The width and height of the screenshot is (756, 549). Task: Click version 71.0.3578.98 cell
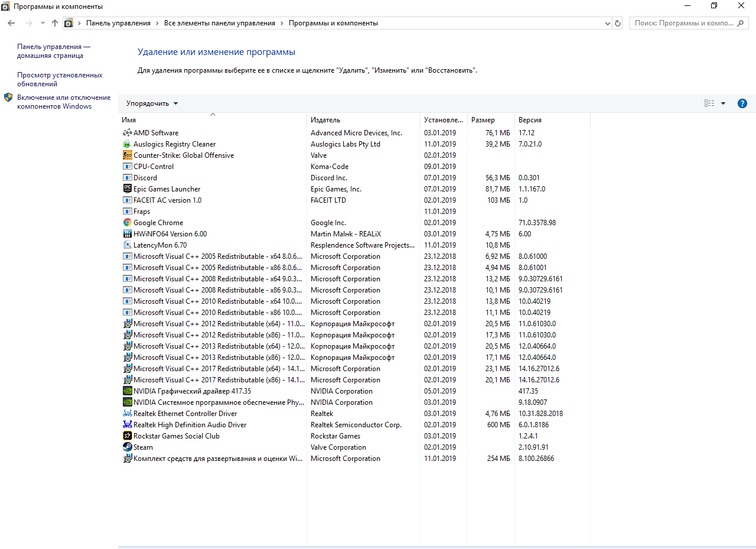click(537, 223)
